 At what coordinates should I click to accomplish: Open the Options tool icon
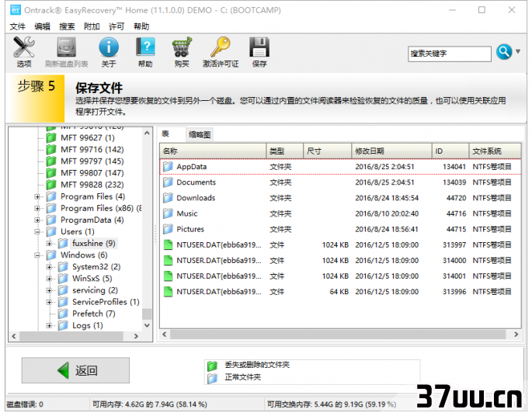24,47
